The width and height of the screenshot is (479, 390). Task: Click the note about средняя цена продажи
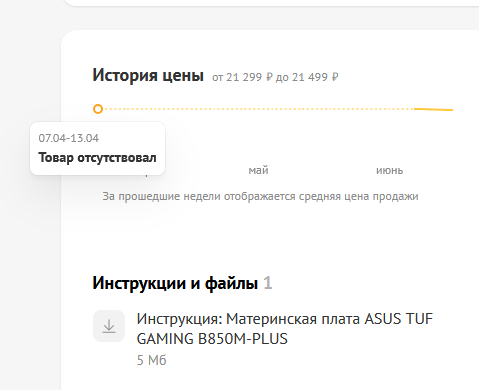tap(260, 196)
